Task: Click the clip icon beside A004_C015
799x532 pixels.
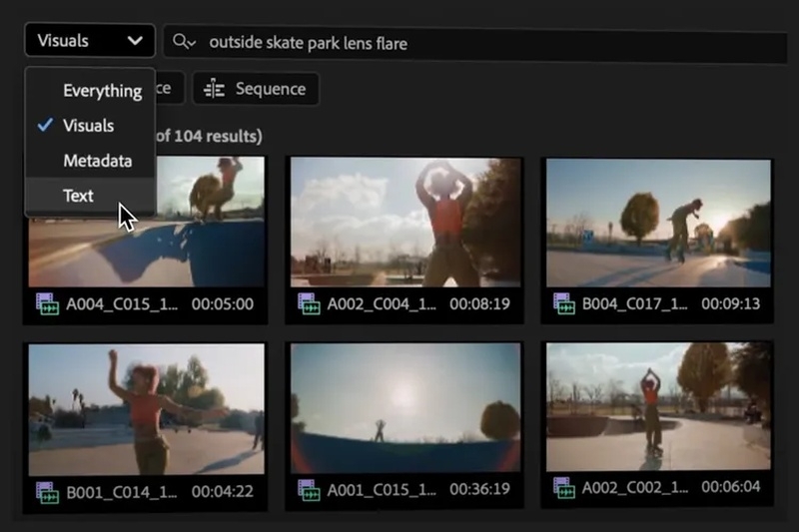Action: [47, 304]
